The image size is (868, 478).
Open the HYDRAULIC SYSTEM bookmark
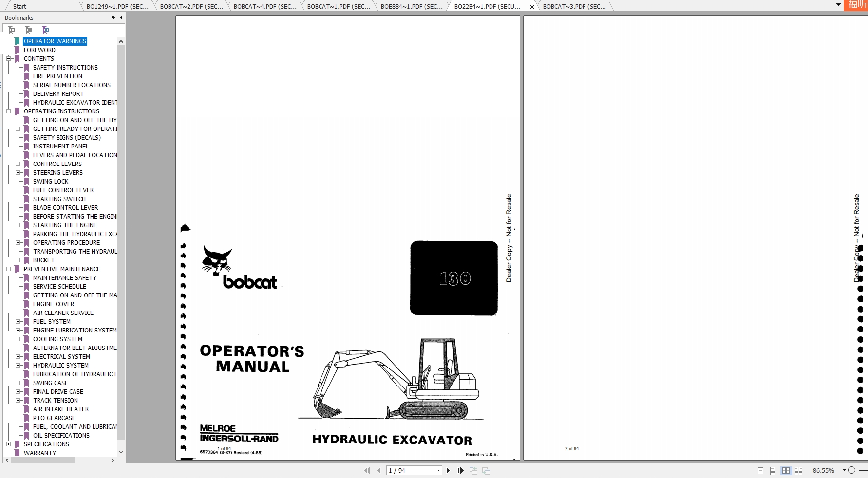click(x=61, y=365)
